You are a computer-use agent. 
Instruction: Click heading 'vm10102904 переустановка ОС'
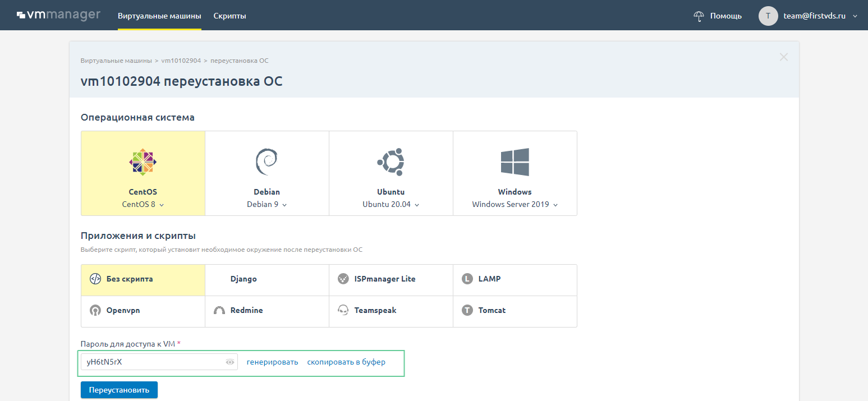182,81
